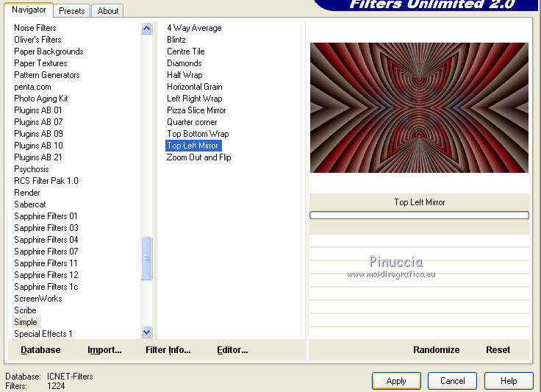Open Help for Filters Unlimited
The width and height of the screenshot is (541, 392).
pyautogui.click(x=509, y=381)
